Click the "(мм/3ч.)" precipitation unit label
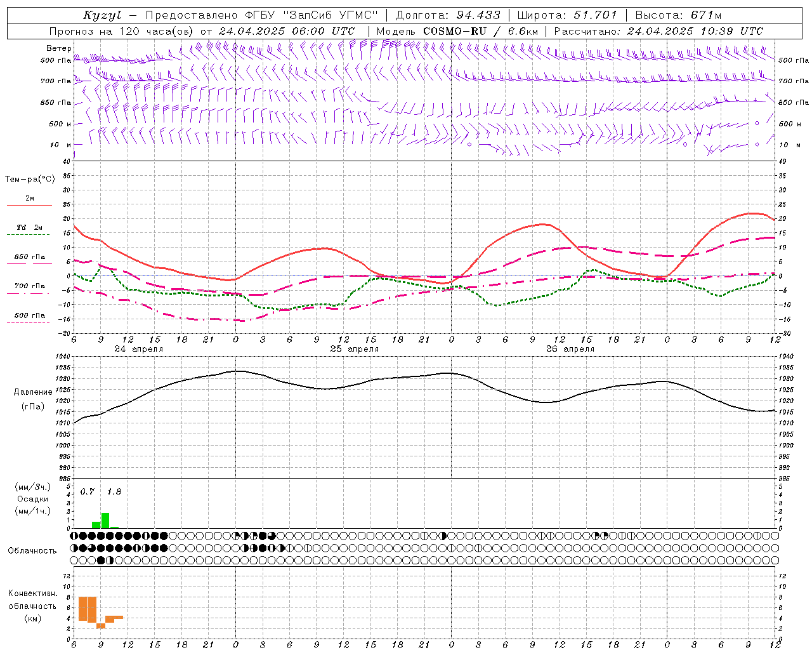Screen dimensions: 812x650 [x=33, y=487]
